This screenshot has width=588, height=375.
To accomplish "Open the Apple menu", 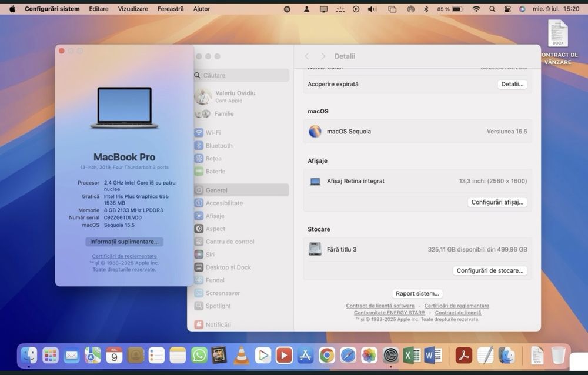I will coord(12,9).
